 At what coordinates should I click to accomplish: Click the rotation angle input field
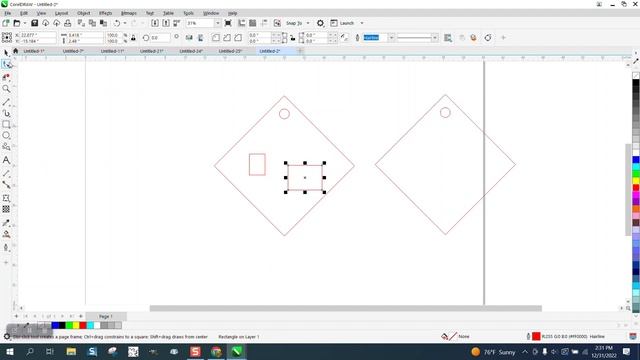[x=160, y=38]
